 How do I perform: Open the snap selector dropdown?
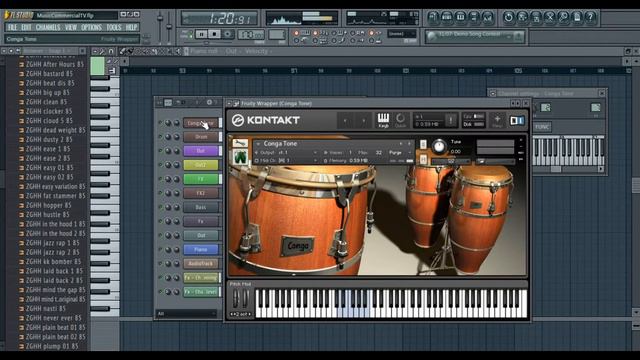(402, 34)
